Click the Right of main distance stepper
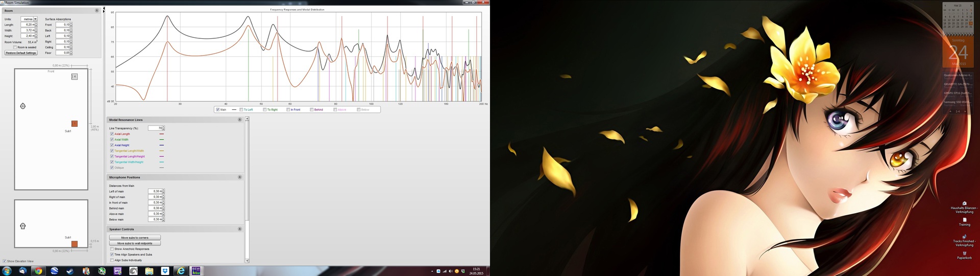980x276 pixels. pyautogui.click(x=163, y=197)
